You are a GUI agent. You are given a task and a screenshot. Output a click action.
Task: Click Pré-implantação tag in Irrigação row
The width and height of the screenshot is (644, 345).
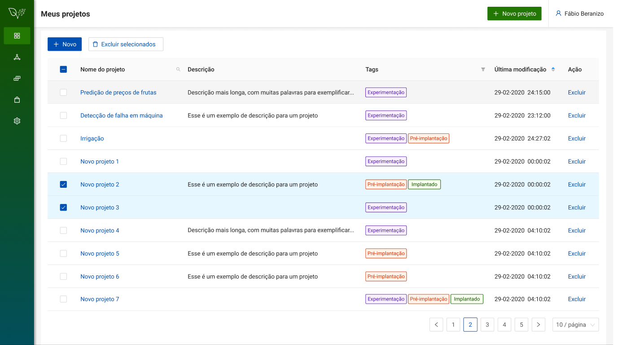(x=429, y=138)
